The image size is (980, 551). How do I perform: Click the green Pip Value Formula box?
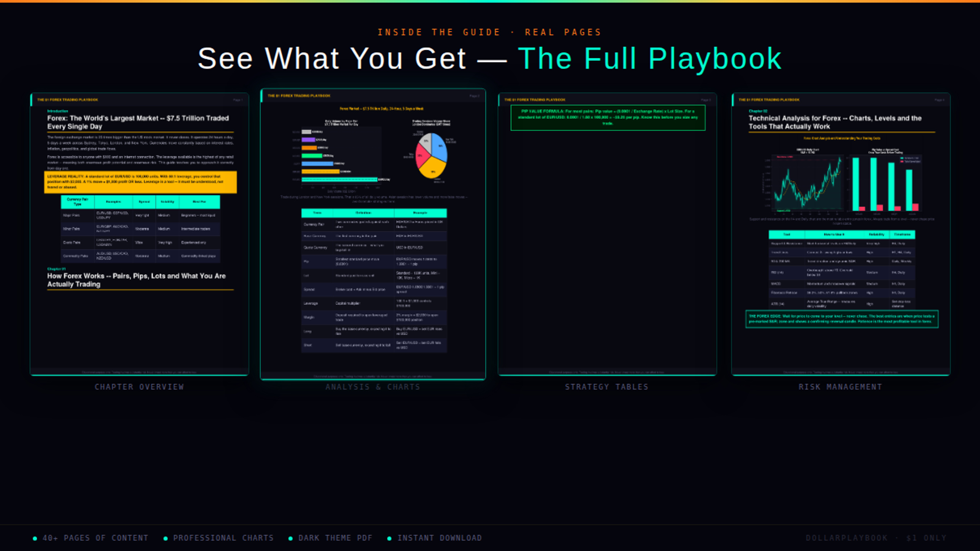608,117
